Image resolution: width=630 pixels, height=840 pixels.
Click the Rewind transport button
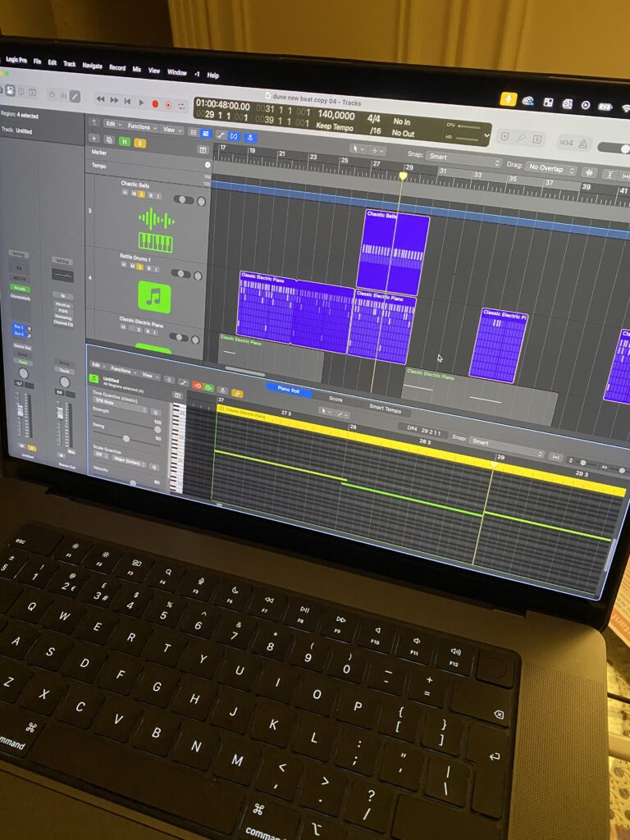[100, 99]
